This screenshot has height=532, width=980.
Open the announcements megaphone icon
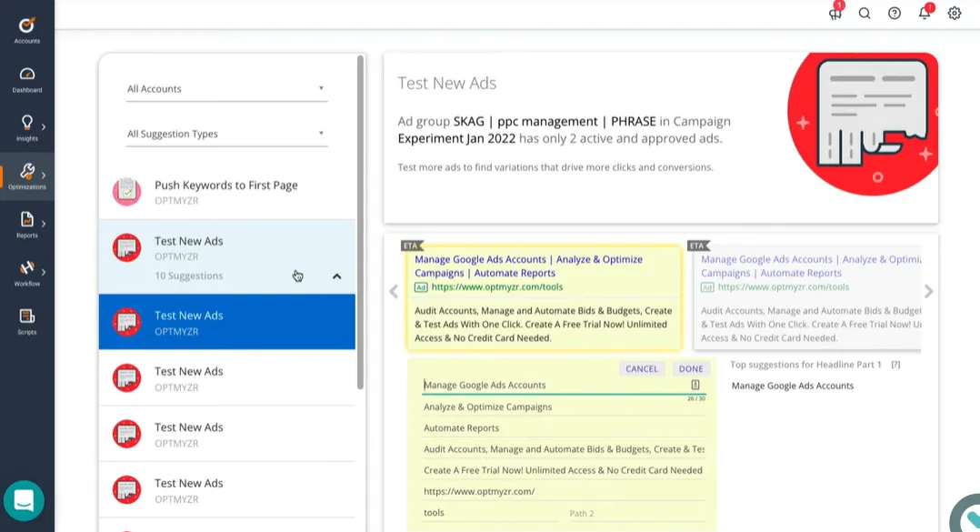[x=835, y=13]
